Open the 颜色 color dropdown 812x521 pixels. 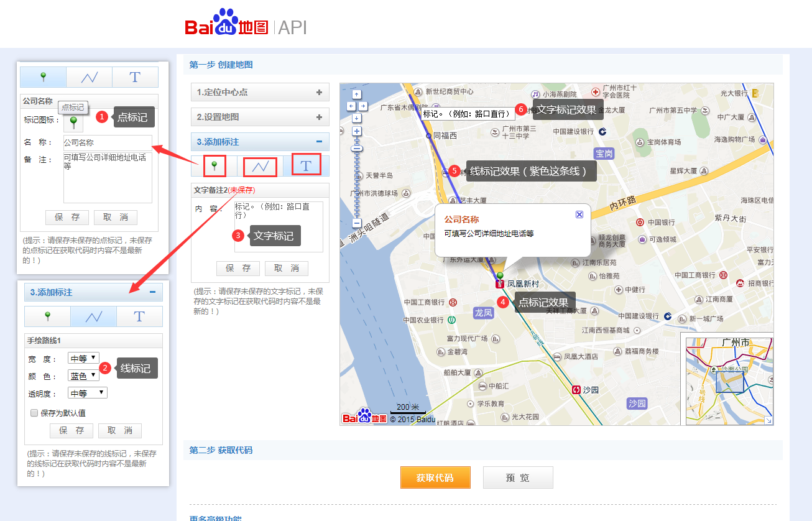pyautogui.click(x=83, y=376)
